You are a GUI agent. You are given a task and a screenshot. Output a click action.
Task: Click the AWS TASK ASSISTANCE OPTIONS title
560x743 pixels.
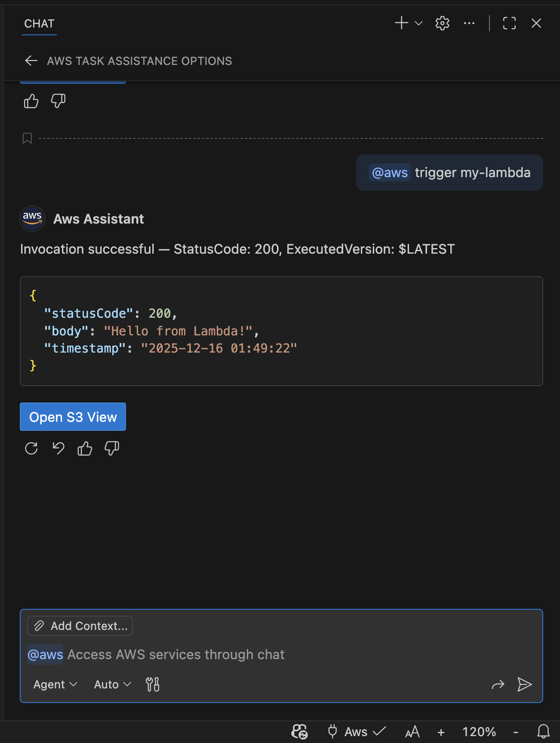coord(139,61)
